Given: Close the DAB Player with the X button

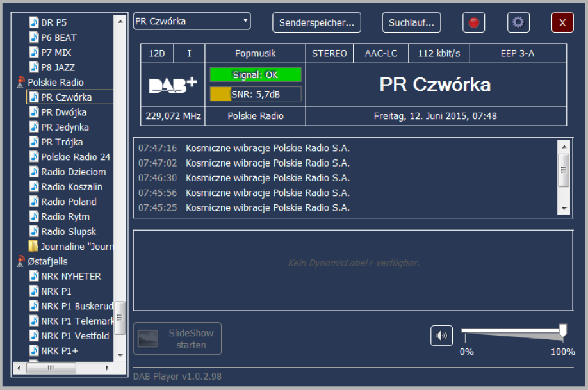Looking at the screenshot, I should [562, 22].
